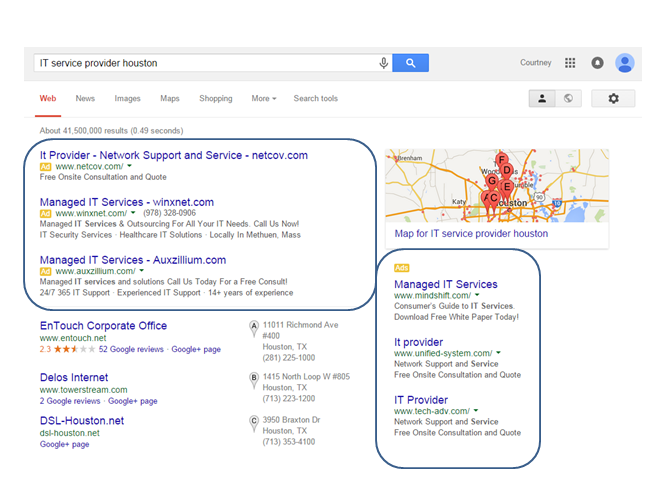Switch to the News tab

[85, 98]
